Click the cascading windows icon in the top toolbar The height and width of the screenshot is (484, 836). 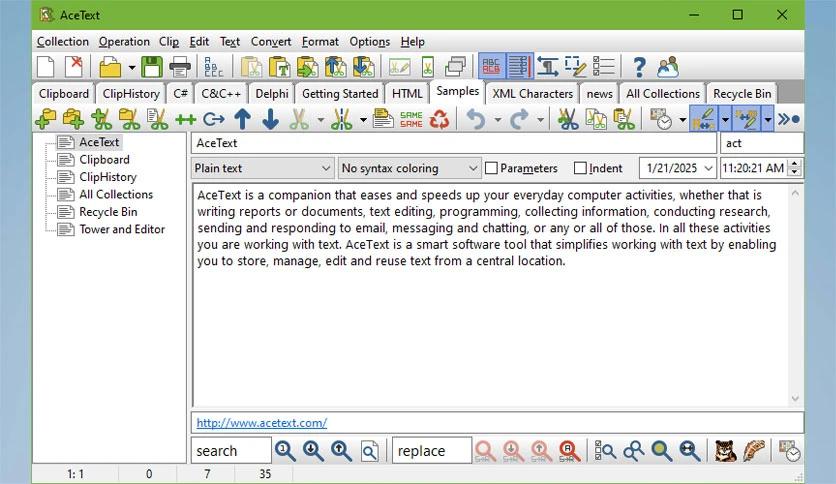click(x=455, y=67)
